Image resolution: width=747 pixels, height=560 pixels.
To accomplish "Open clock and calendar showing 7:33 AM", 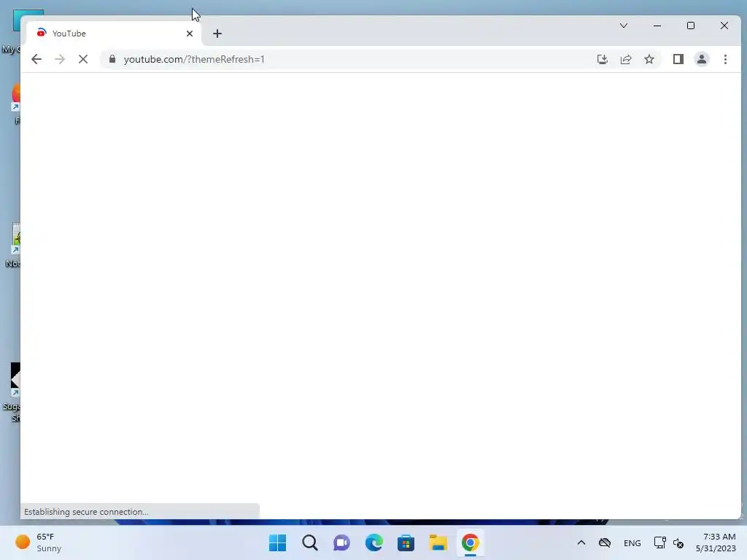I will pyautogui.click(x=716, y=542).
